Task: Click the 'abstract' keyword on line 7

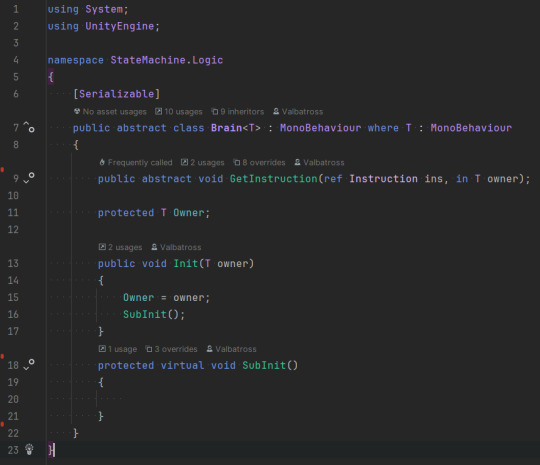Action: pos(142,128)
